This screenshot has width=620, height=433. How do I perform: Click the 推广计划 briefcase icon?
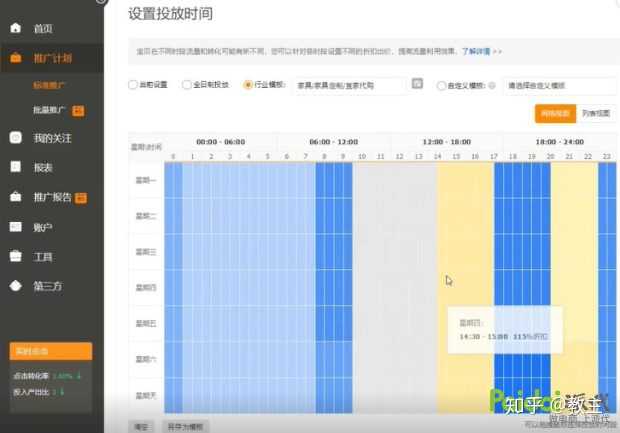click(x=15, y=58)
